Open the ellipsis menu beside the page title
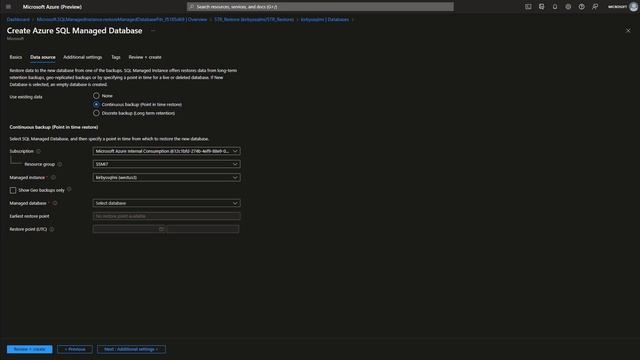The image size is (640, 360). pyautogui.click(x=153, y=31)
